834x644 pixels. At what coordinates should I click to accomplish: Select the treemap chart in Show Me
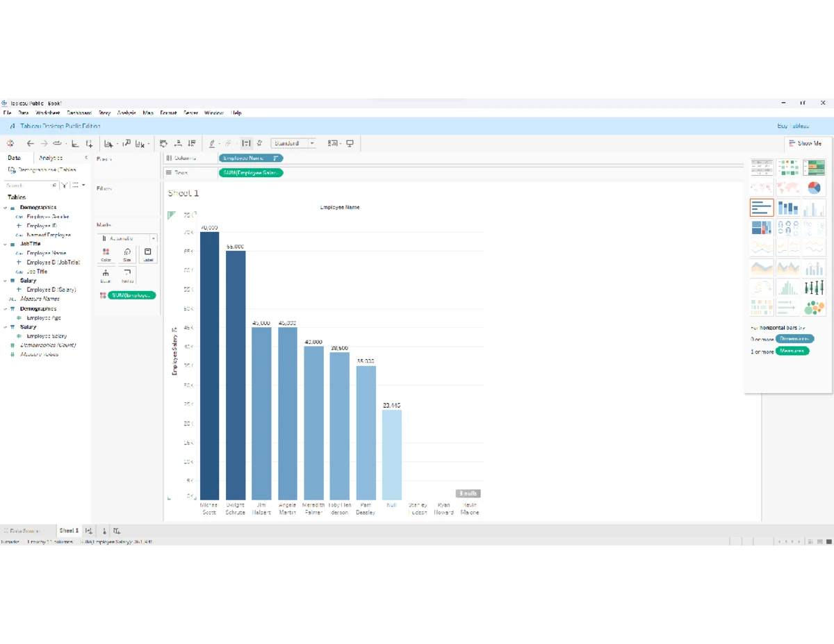coord(762,227)
